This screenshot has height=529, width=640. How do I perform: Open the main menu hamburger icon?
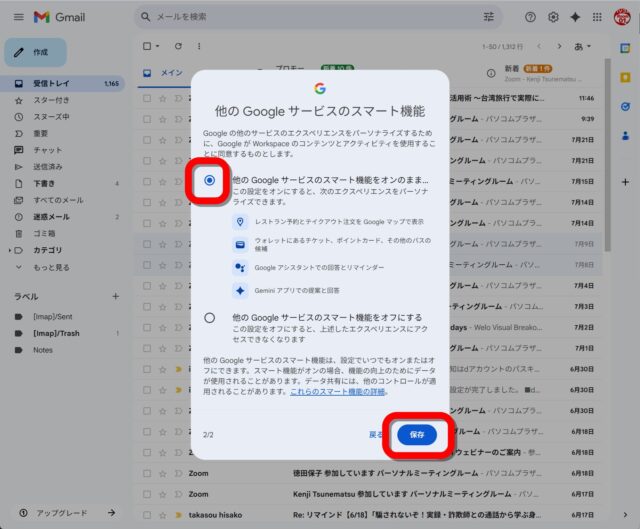coord(19,17)
